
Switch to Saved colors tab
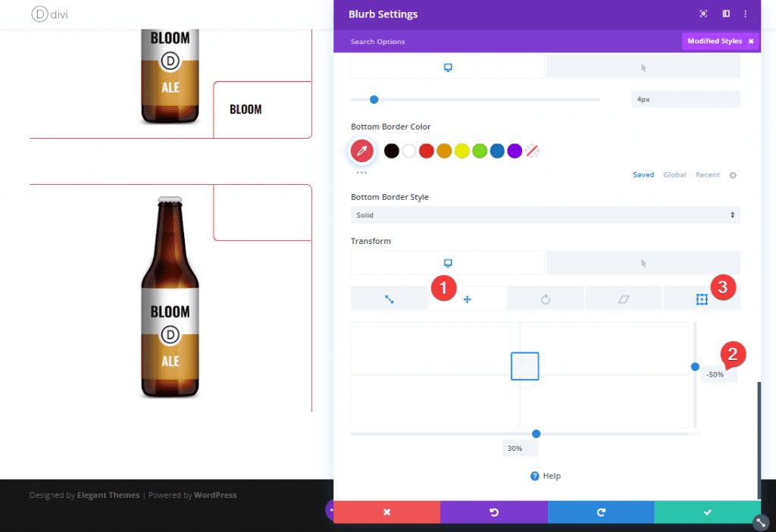click(x=643, y=175)
